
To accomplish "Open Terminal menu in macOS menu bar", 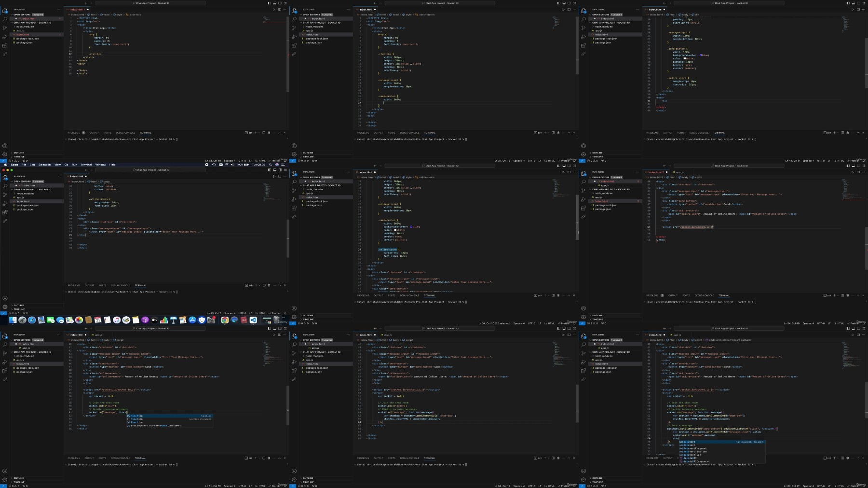I will 86,165.
